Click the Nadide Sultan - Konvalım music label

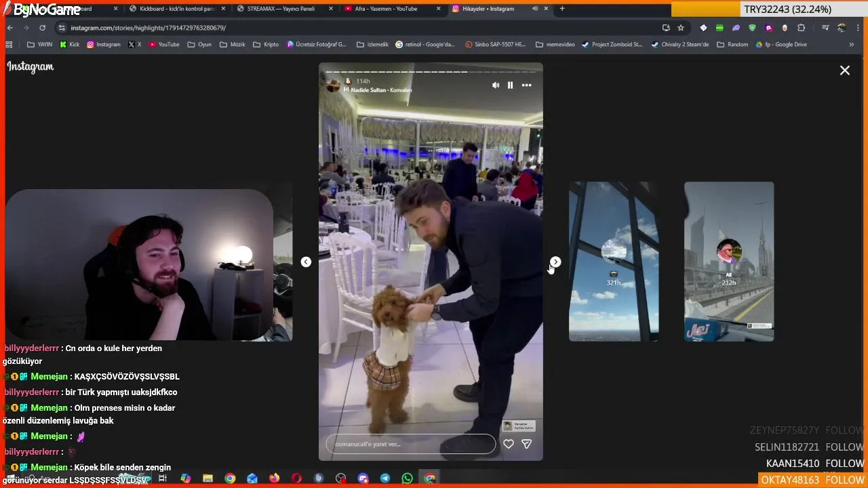[x=381, y=90]
